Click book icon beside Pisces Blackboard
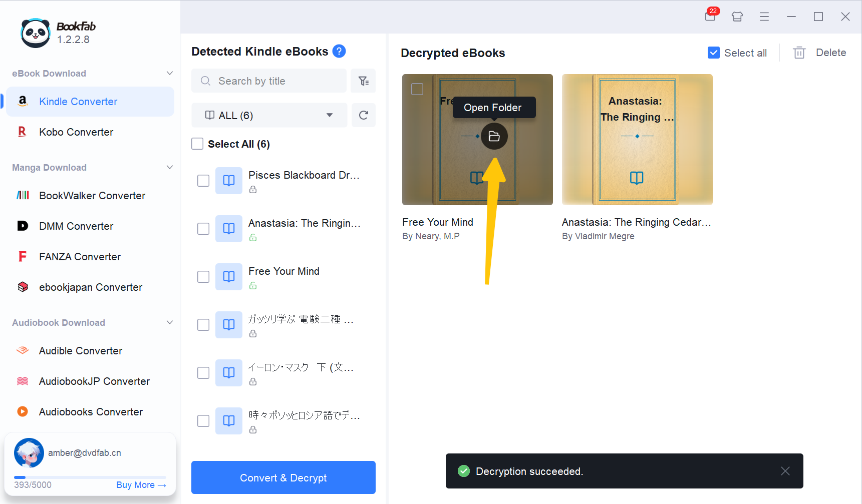Screen dimensions: 862x504 229,180
